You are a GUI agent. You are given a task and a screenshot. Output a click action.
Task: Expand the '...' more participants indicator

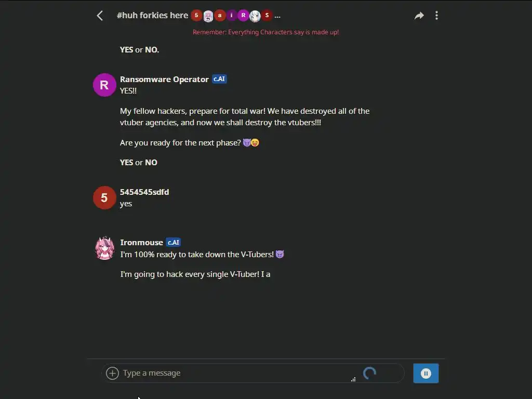[x=277, y=16]
